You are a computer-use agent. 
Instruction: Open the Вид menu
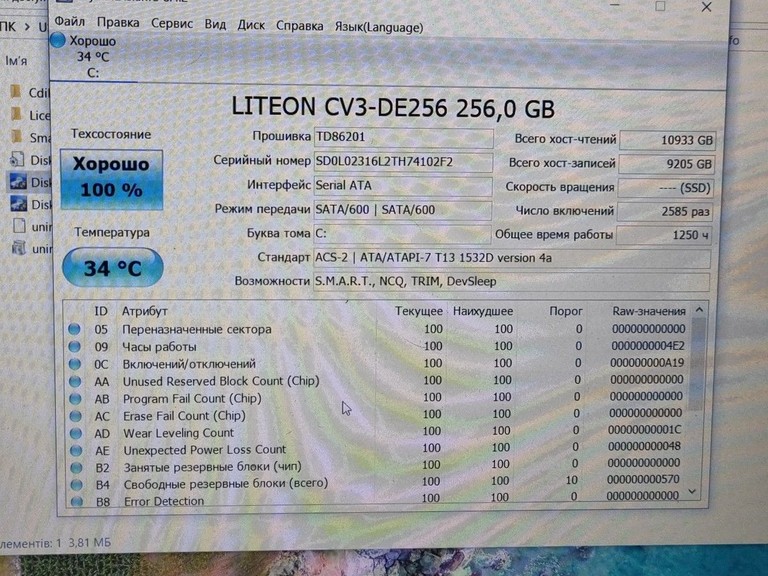tap(215, 24)
